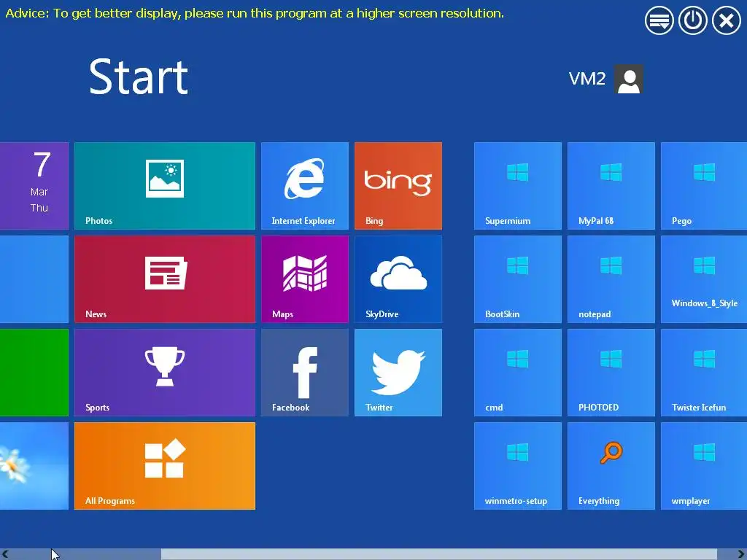Image resolution: width=747 pixels, height=560 pixels.
Task: Open the Sports tile
Action: (165, 373)
